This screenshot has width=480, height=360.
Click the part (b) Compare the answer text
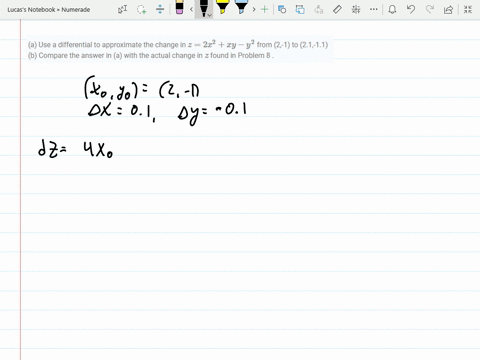point(151,55)
